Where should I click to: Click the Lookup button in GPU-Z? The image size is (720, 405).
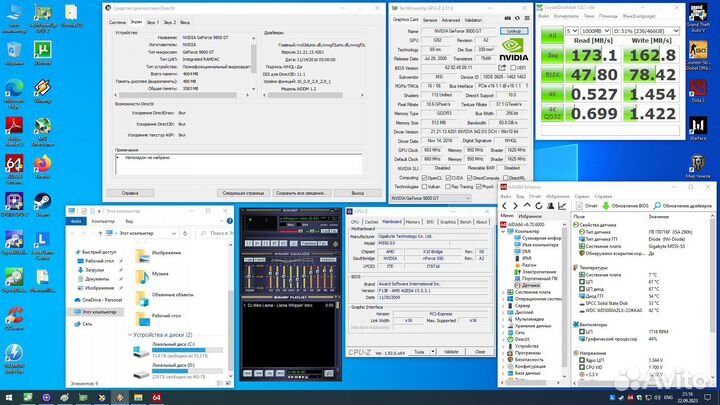(x=514, y=31)
